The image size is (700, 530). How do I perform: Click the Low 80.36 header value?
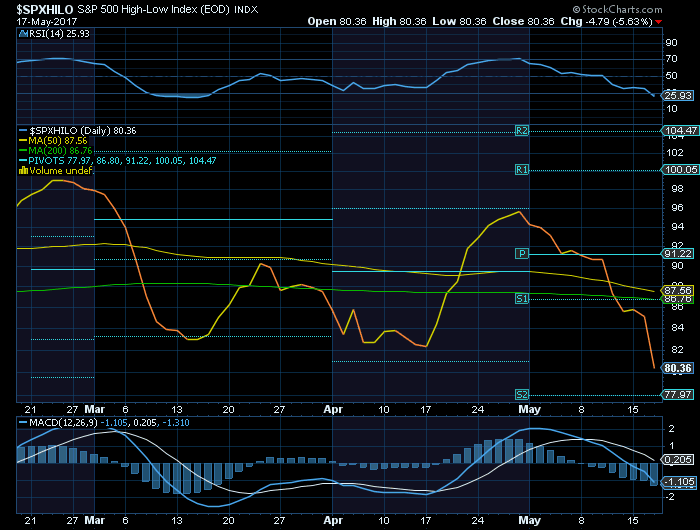pos(459,21)
